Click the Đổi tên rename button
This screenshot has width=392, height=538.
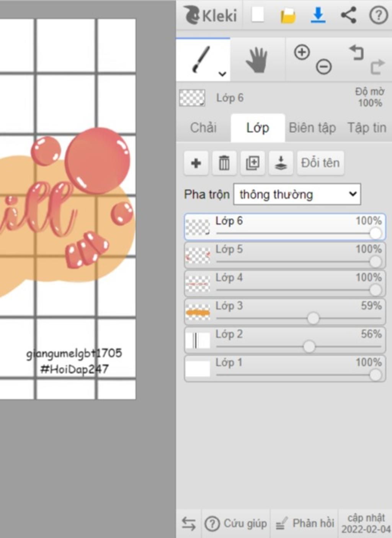click(320, 163)
